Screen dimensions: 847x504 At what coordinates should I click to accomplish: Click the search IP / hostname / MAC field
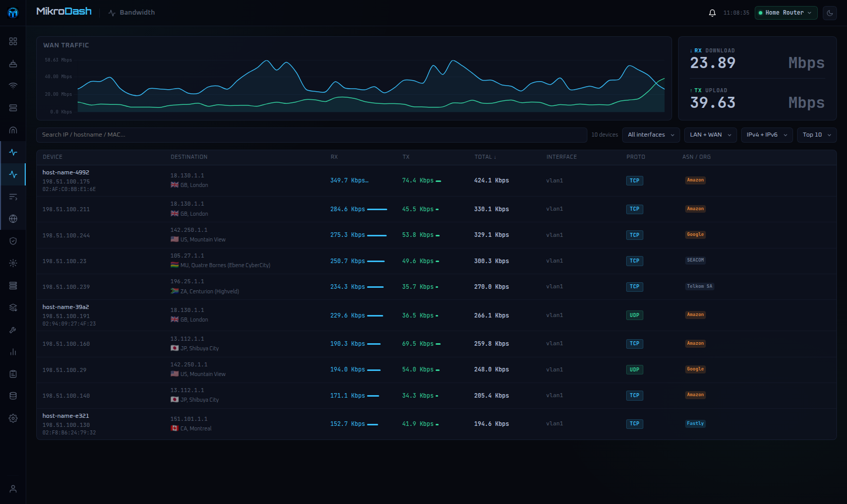point(312,135)
